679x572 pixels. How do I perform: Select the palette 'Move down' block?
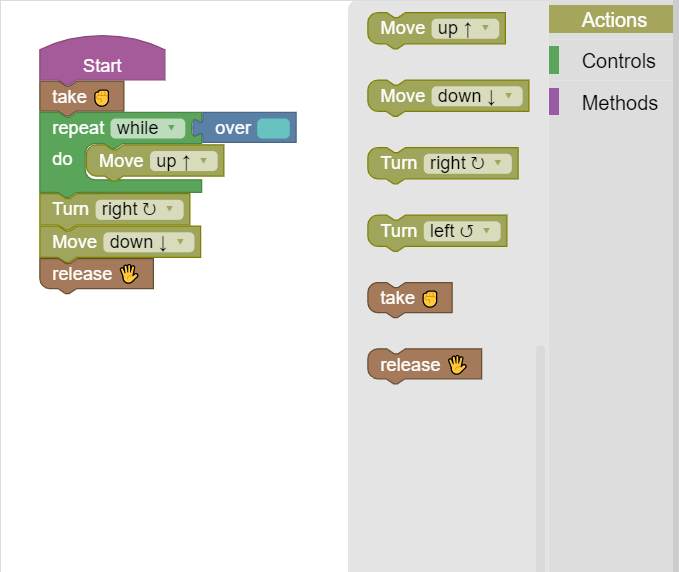click(x=402, y=96)
